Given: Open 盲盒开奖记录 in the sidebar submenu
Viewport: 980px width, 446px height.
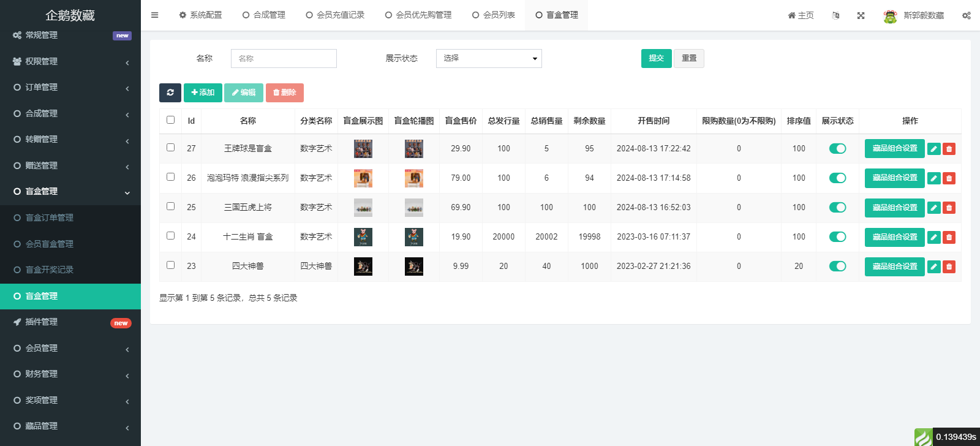Looking at the screenshot, I should coord(70,270).
